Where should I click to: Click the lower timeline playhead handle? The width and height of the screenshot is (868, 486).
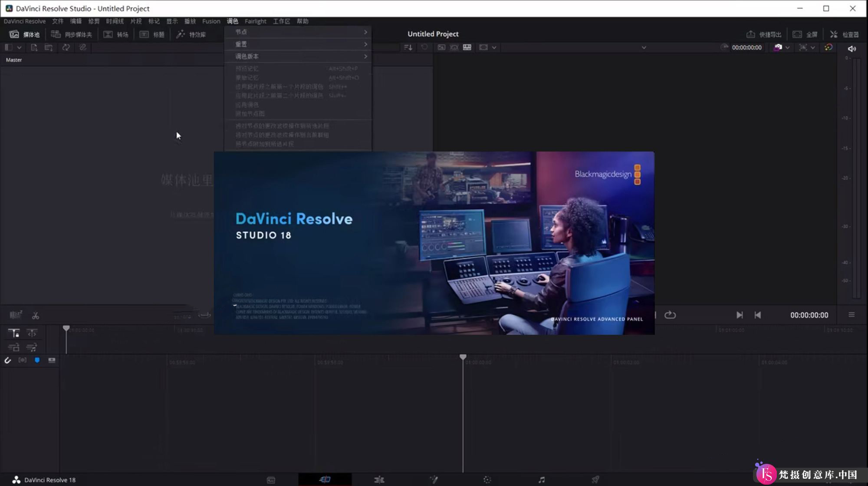[x=463, y=357]
